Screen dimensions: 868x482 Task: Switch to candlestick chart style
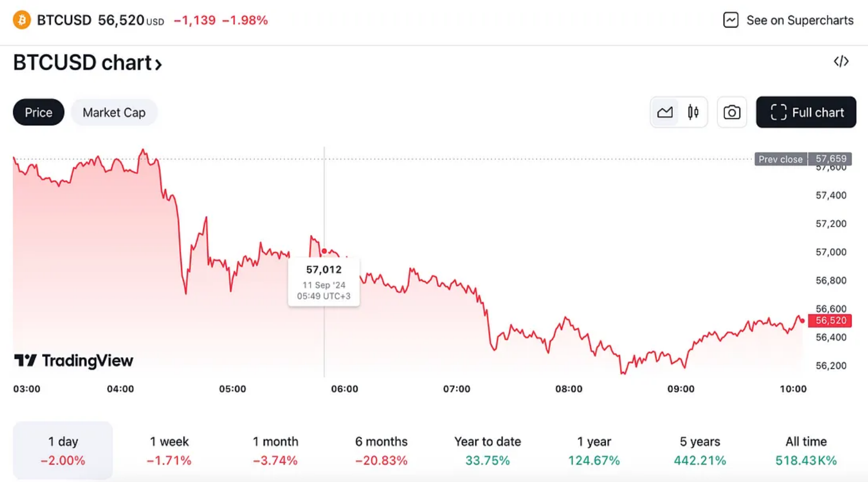[x=693, y=112]
